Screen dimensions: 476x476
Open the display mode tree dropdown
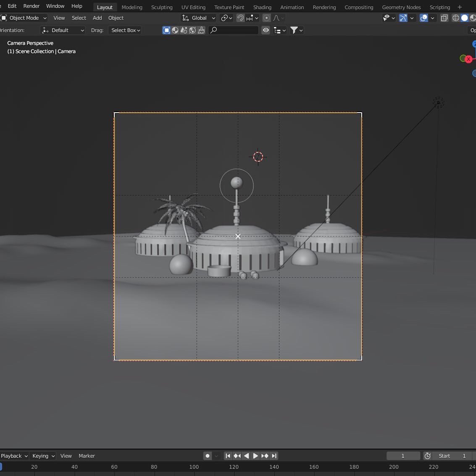coord(279,30)
